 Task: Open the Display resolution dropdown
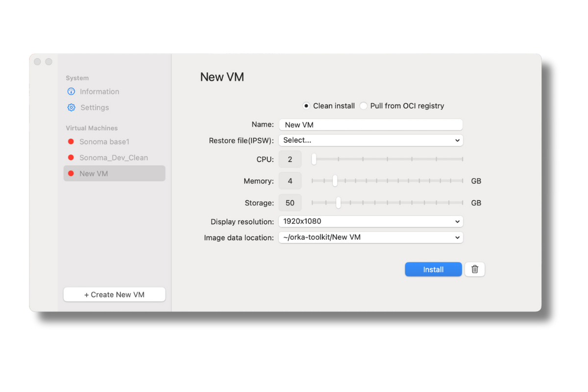tap(371, 221)
